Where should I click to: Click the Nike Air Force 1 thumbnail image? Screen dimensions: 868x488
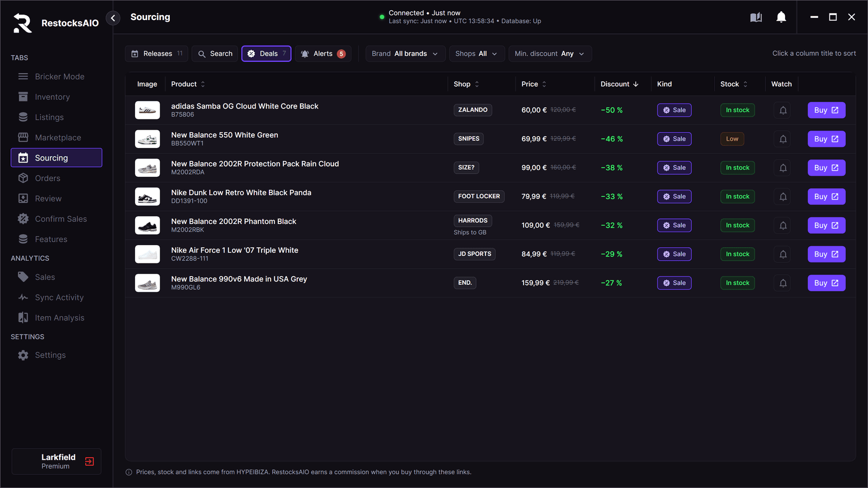148,254
